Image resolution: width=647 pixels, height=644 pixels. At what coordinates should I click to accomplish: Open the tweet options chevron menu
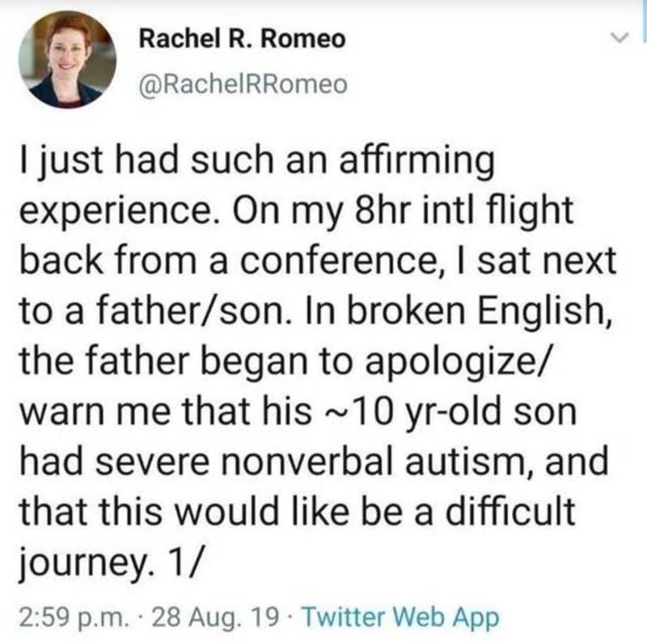(x=618, y=36)
